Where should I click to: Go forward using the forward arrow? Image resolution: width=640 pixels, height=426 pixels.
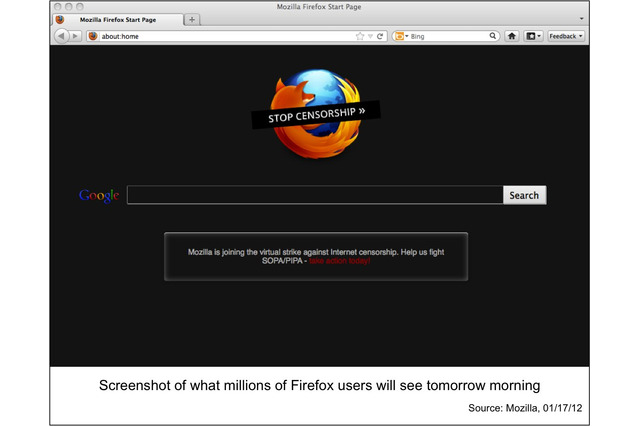(x=75, y=36)
